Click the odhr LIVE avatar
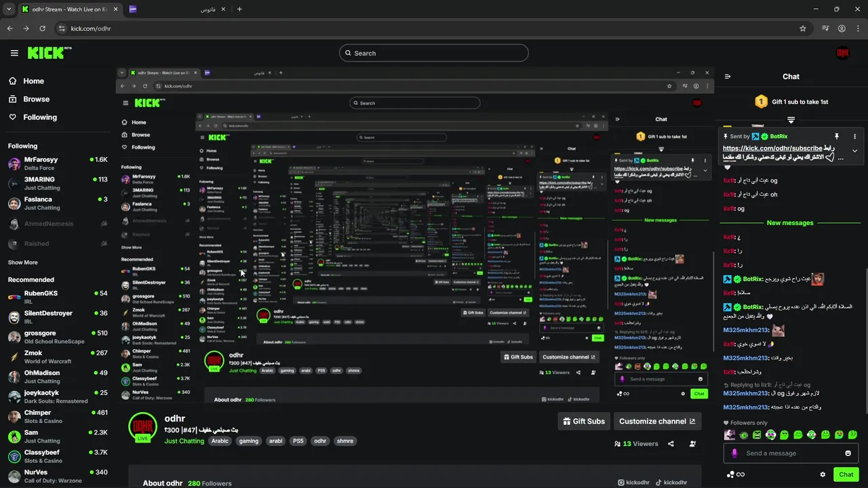This screenshot has width=868, height=488. (142, 427)
